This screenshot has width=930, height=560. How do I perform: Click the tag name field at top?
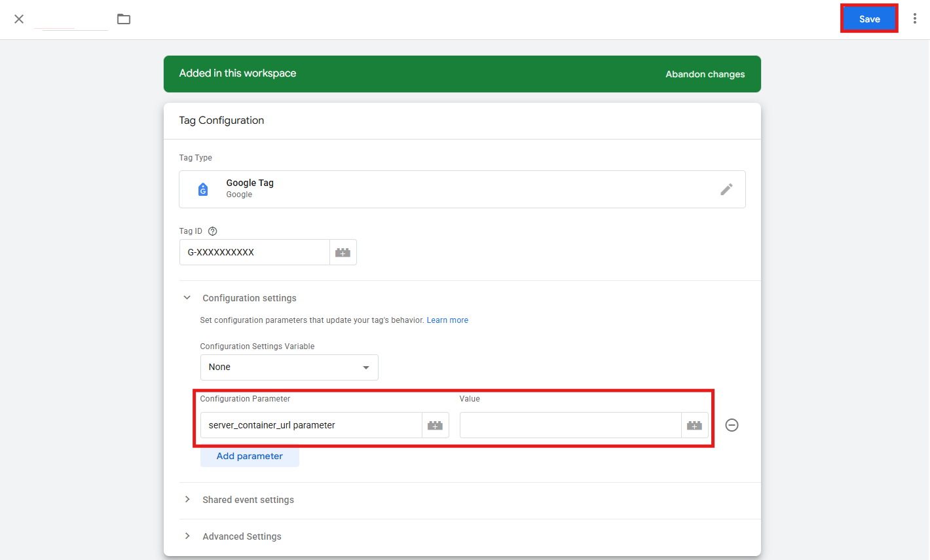point(71,20)
